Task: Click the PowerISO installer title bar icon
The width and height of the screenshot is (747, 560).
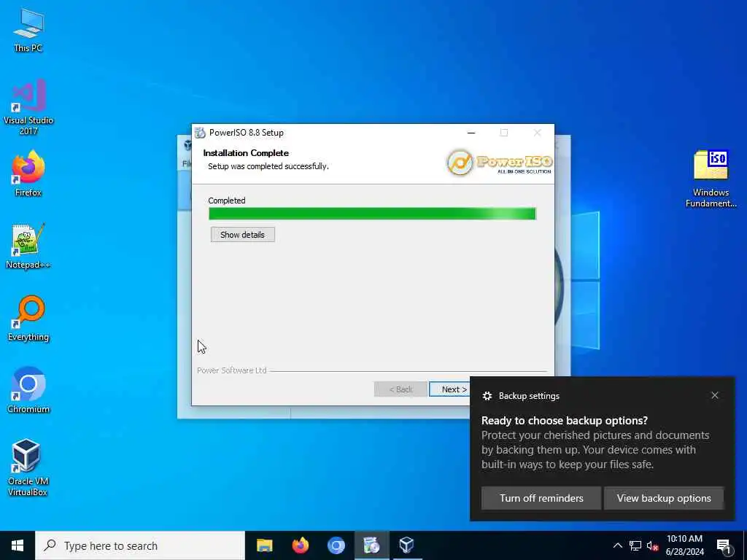Action: coord(200,133)
